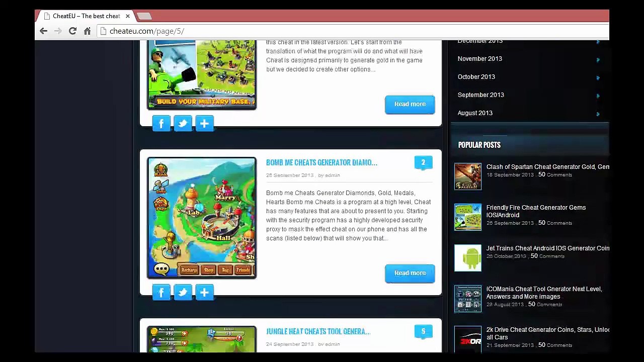Click the '24 September 2013' date on Jungle Heat post

pyautogui.click(x=290, y=344)
